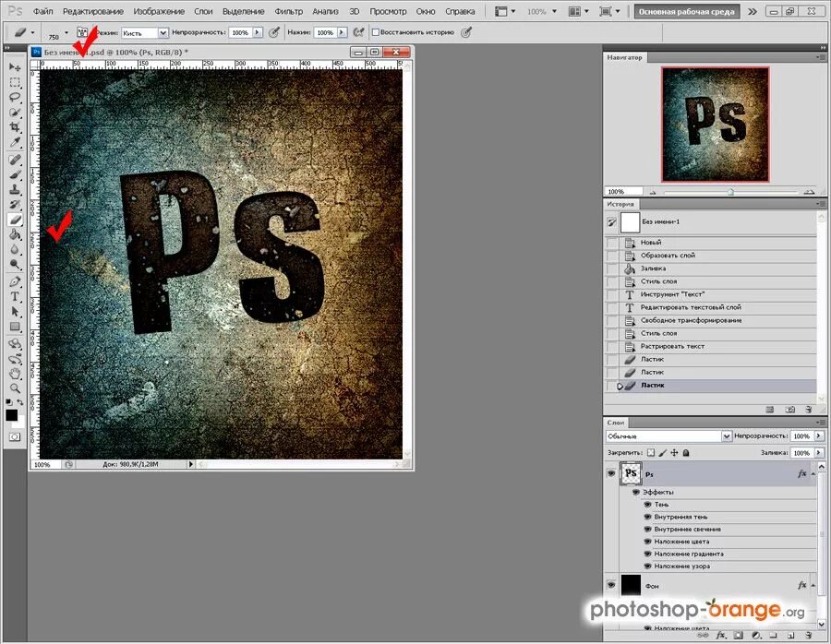Open the Фильтр menu
Image resolution: width=831 pixels, height=644 pixels.
(289, 11)
